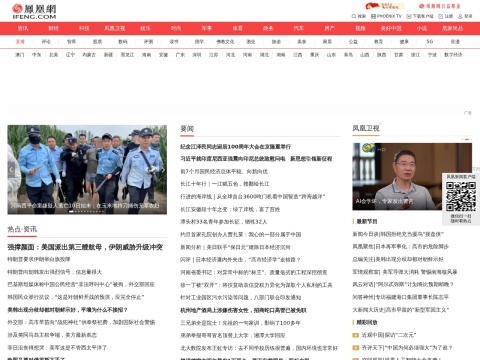The height and width of the screenshot is (360, 480).
Task: Click the Phoenix TV icon
Action: [x=373, y=16]
